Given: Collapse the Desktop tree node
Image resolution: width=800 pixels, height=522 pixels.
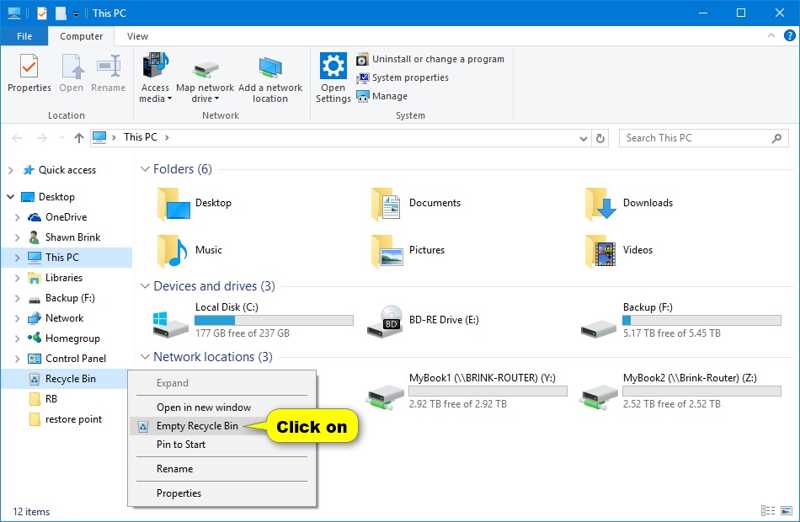Looking at the screenshot, I should click(10, 196).
